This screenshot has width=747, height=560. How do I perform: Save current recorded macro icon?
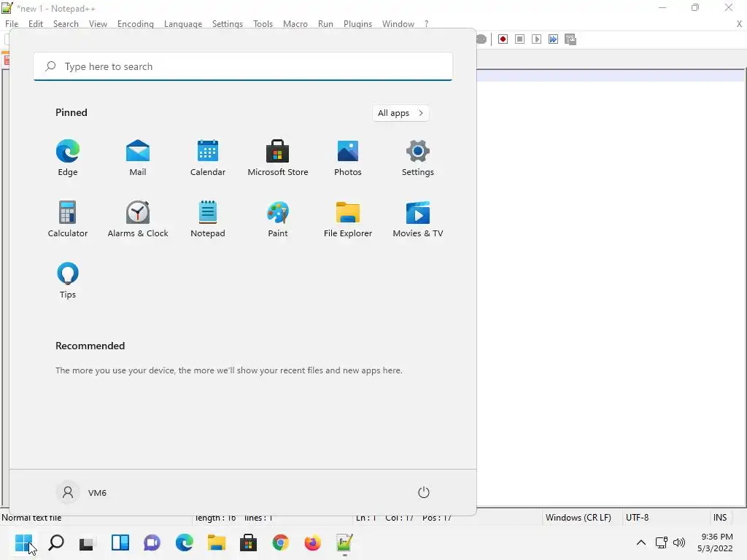pos(570,39)
